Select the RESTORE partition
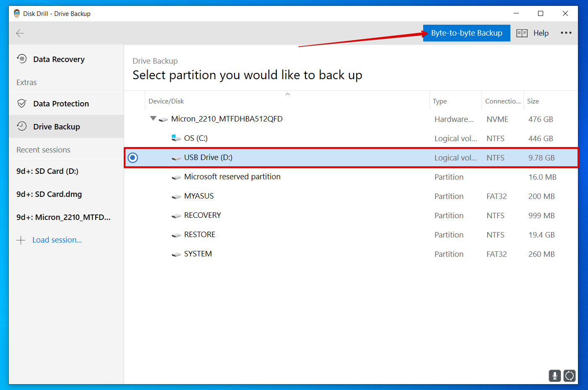This screenshot has height=390, width=588. (351, 235)
